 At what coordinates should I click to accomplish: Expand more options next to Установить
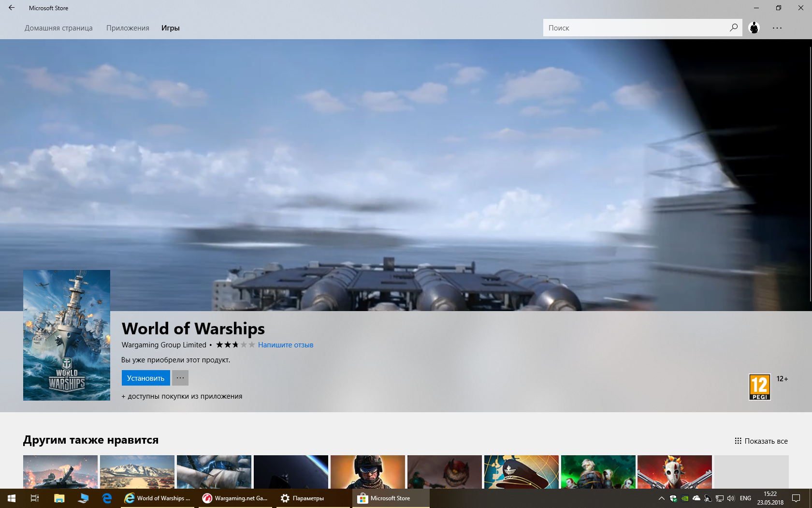180,378
